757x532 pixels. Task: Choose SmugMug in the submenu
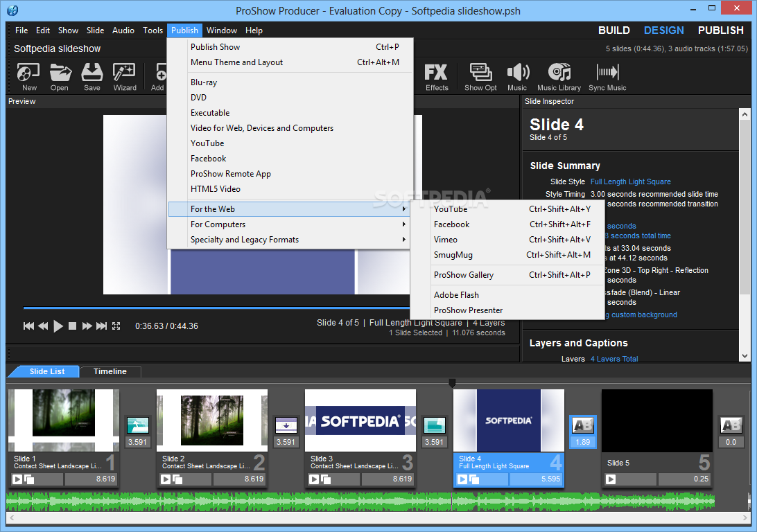507,255
